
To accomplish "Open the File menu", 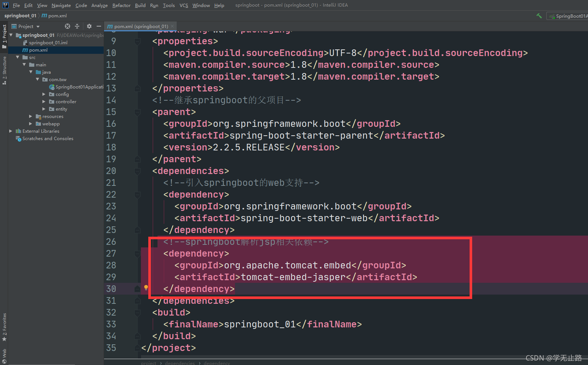I will click(16, 5).
